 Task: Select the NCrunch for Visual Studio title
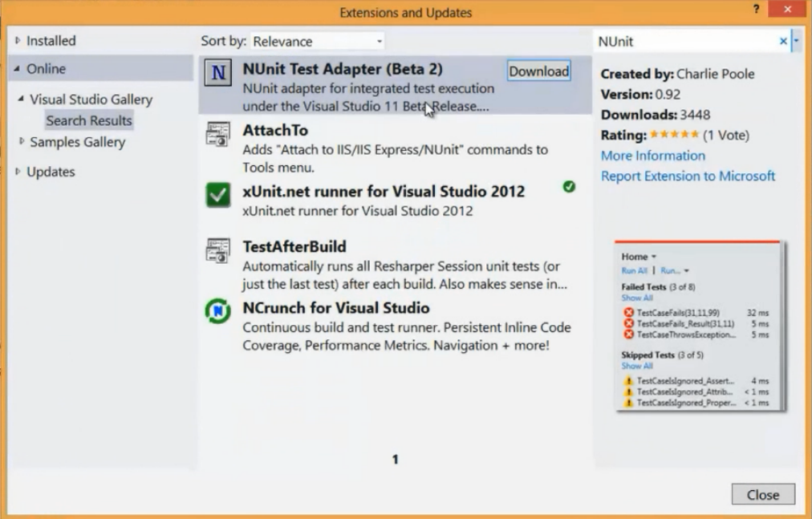coord(336,308)
